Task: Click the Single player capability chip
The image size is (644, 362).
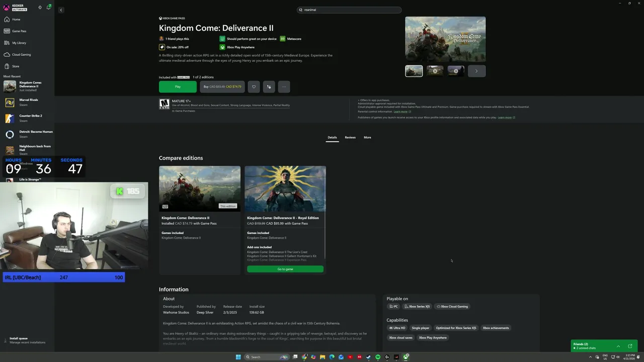Action: click(x=421, y=328)
